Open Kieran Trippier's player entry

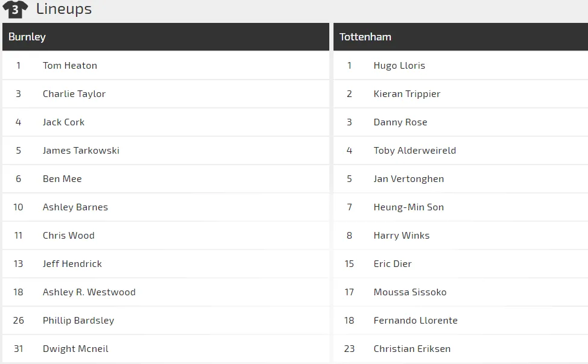pyautogui.click(x=406, y=93)
